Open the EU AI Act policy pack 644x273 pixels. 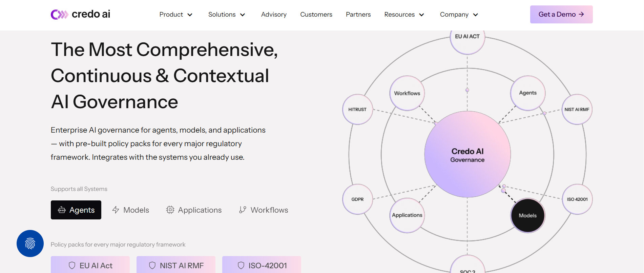coord(90,265)
